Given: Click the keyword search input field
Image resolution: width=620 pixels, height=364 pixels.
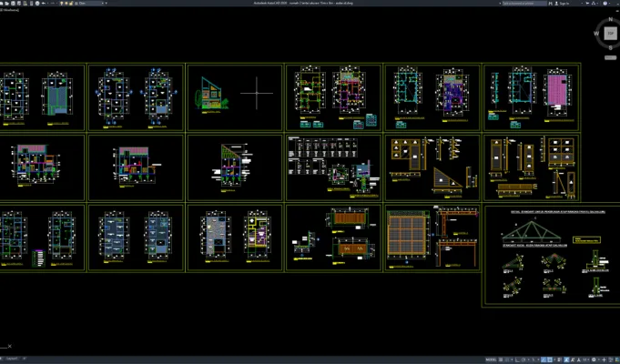Looking at the screenshot, I should pos(524,3).
